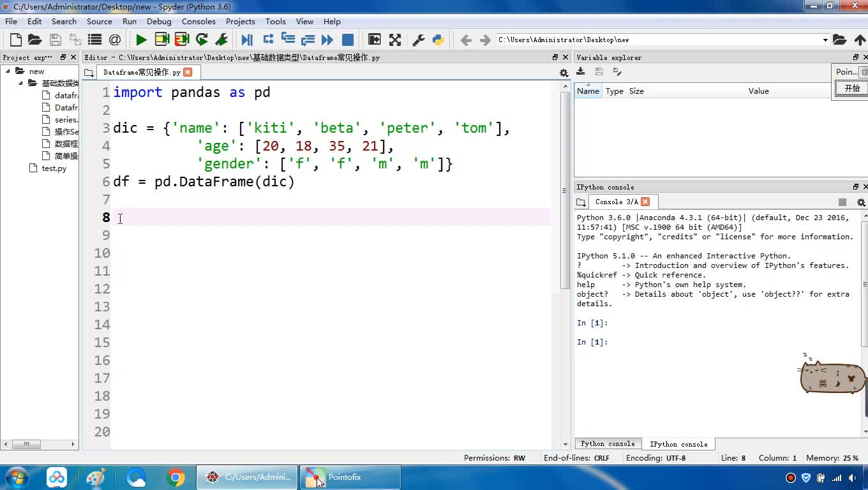This screenshot has width=868, height=490.
Task: Run the file with the green play icon
Action: (141, 40)
